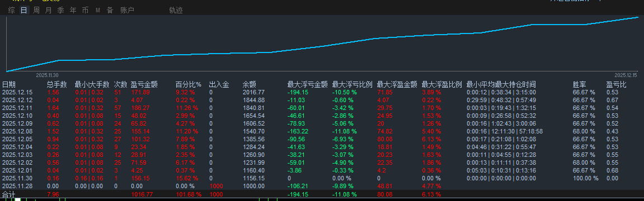Click the 最大浮亏比例 column header
The height and width of the screenshot is (201, 644).
352,84
